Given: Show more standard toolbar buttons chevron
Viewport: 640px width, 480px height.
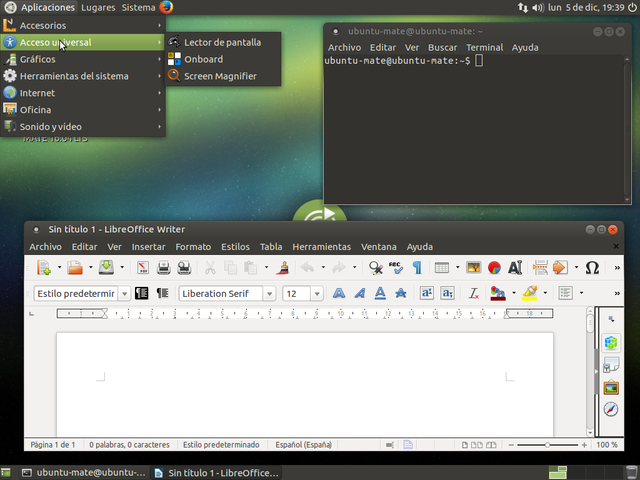Looking at the screenshot, I should pos(617,268).
